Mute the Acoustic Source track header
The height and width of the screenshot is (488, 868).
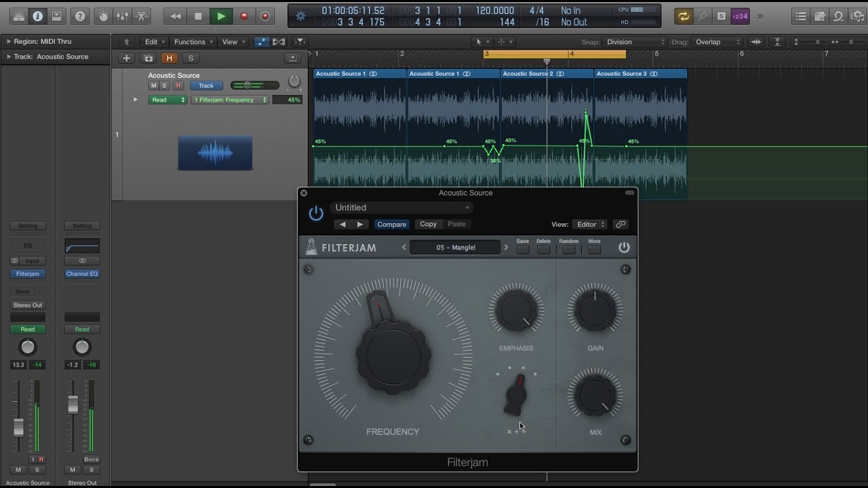154,86
